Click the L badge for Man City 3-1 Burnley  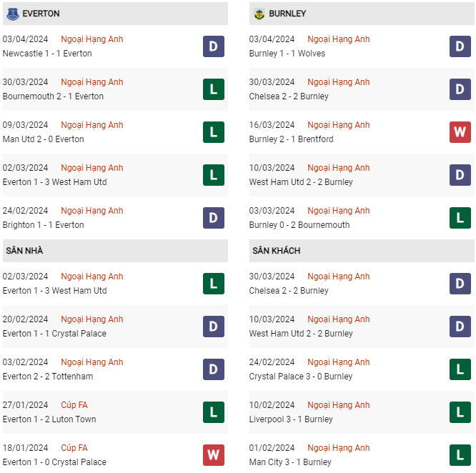[x=460, y=455]
